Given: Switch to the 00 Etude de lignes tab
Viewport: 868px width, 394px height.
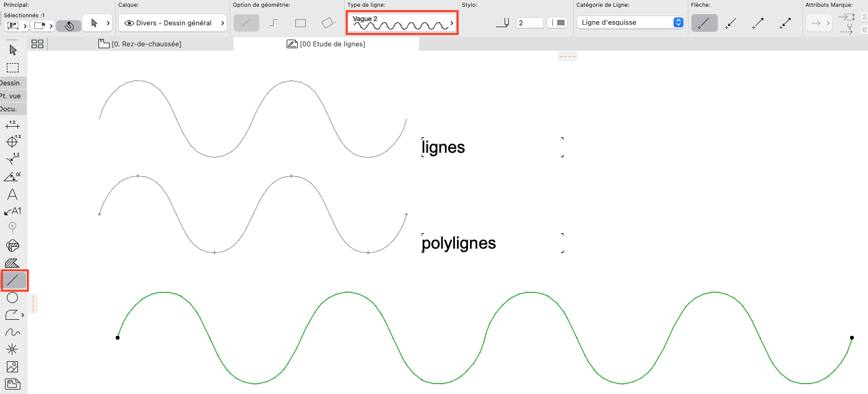Looking at the screenshot, I should 326,44.
